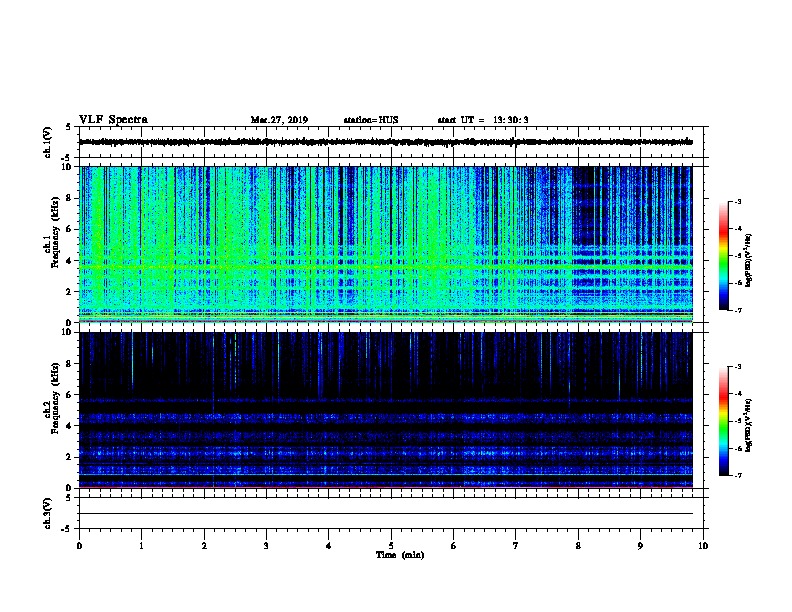Click the "-7" label on ch.2 color bar
Viewport: 792px width, 612px height.
pyautogui.click(x=738, y=476)
